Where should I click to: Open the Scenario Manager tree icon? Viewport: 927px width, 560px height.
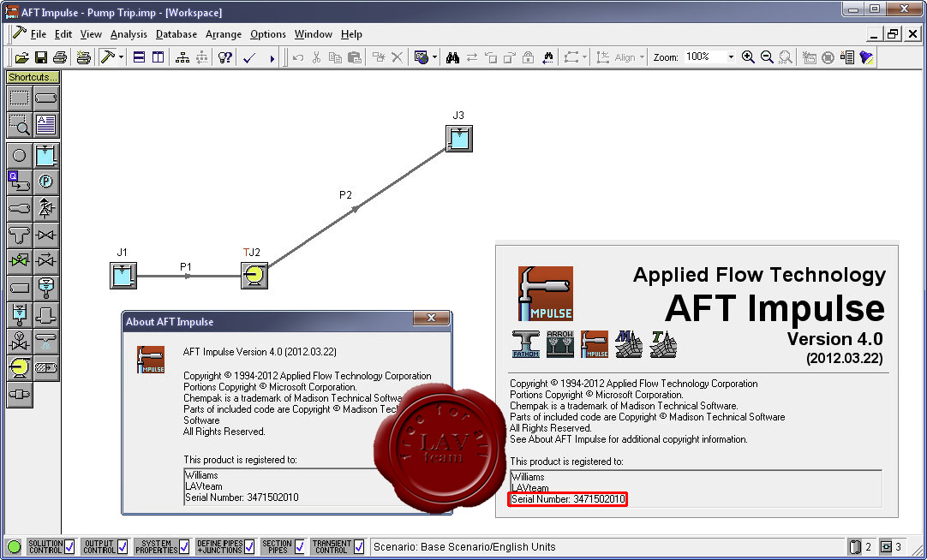click(x=182, y=57)
